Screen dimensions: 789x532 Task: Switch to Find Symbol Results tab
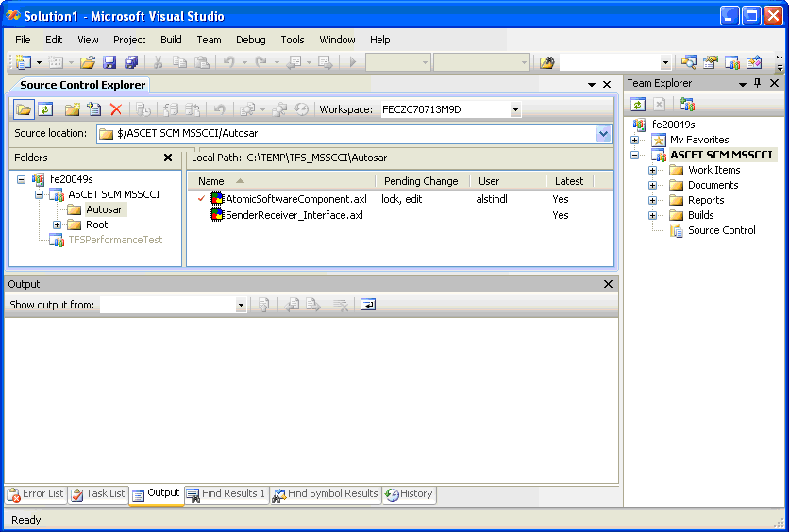pos(326,494)
